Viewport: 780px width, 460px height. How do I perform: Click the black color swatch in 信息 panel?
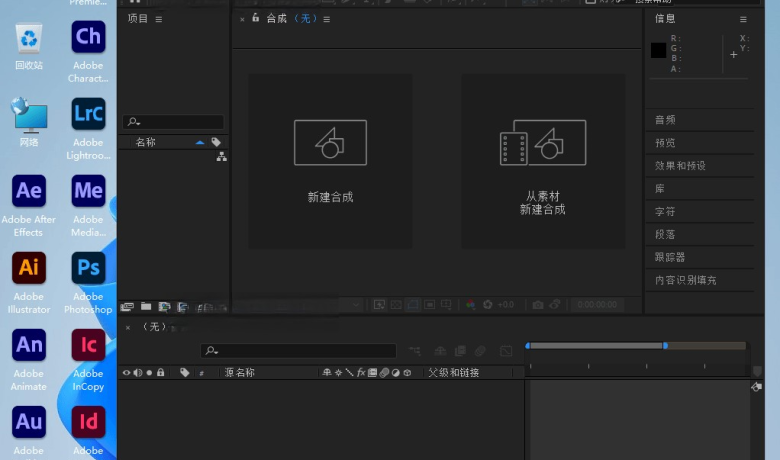pos(658,50)
